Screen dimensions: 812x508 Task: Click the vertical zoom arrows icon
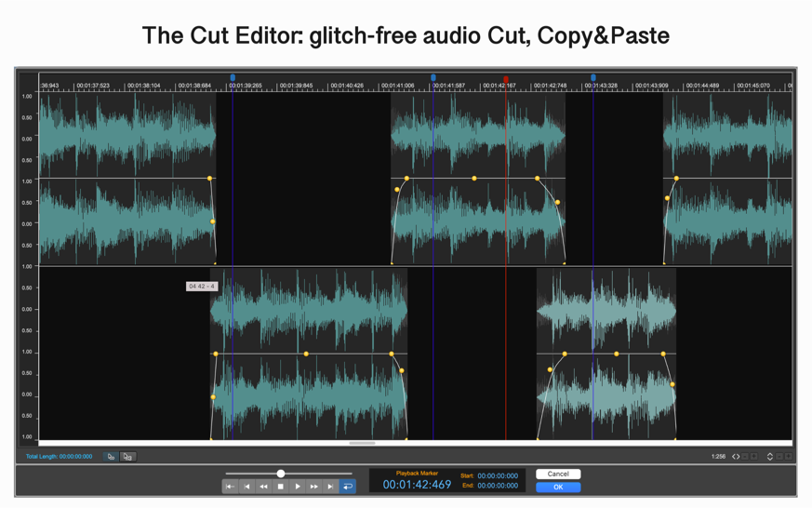[770, 457]
